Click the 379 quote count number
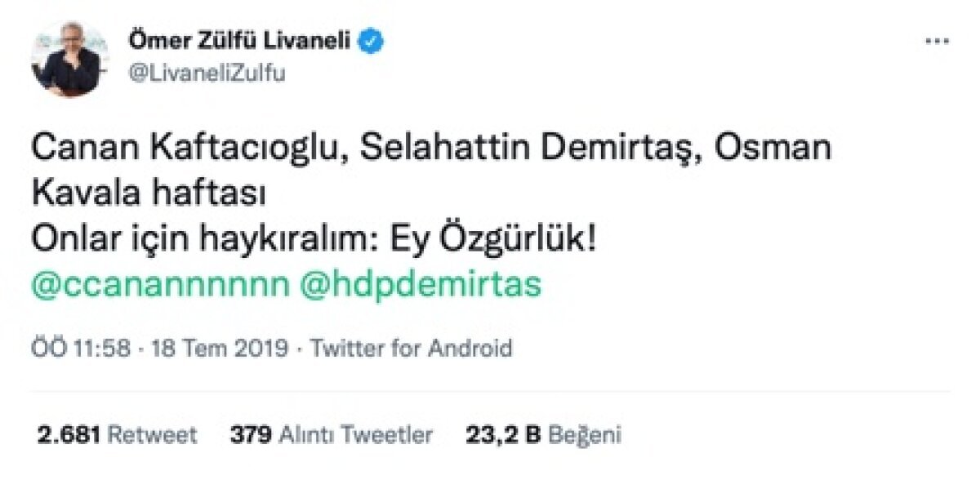Screen dimensions: 980x480 251,435
